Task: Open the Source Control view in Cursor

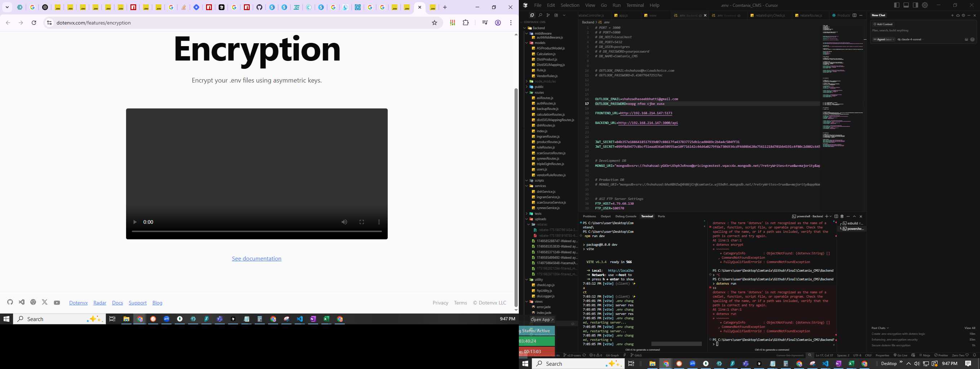Action: 548,15
